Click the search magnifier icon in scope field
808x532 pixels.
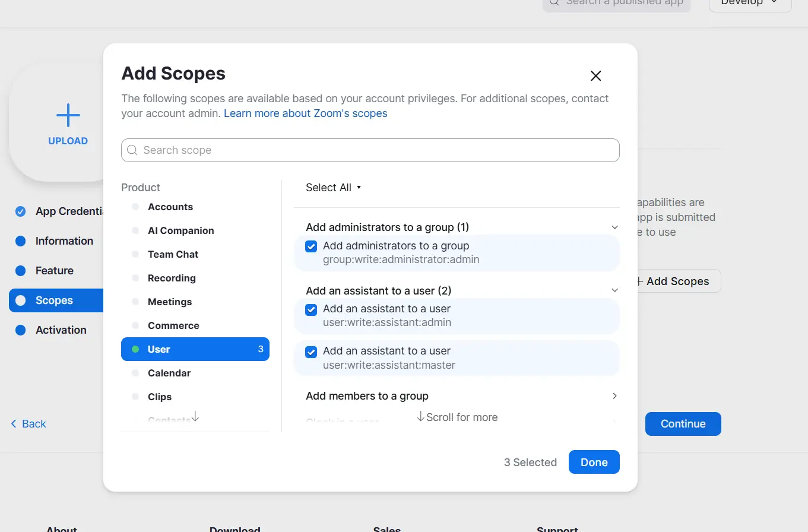tap(132, 150)
